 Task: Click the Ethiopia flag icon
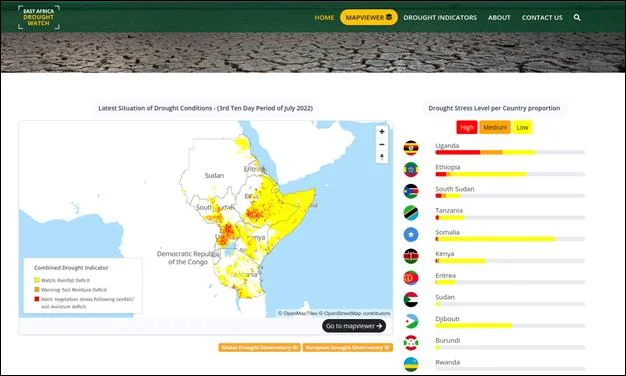coord(411,169)
